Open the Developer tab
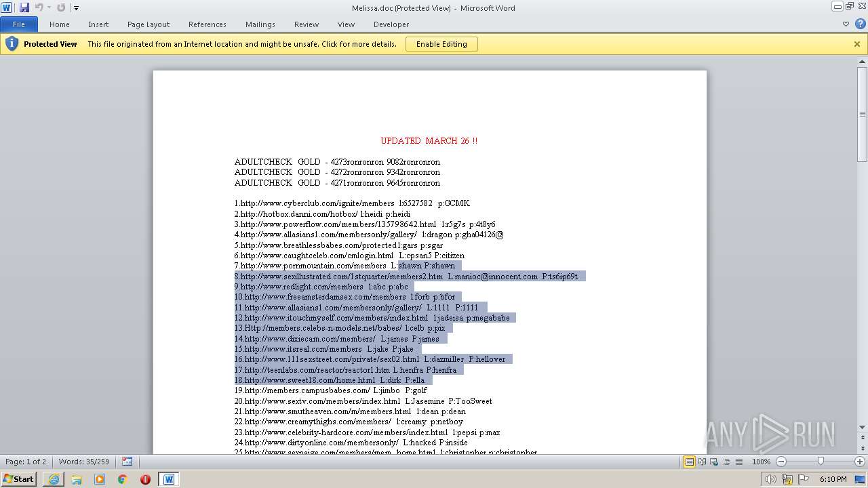Image resolution: width=868 pixels, height=488 pixels. coord(391,24)
